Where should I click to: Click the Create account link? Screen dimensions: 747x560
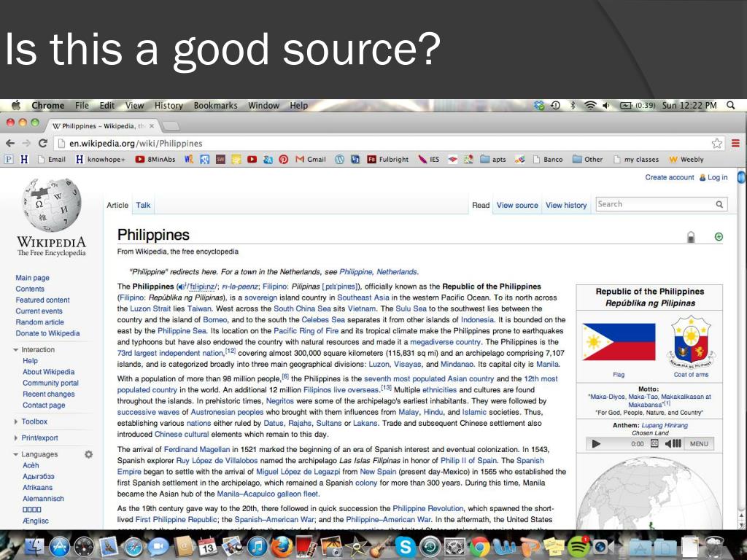click(670, 177)
